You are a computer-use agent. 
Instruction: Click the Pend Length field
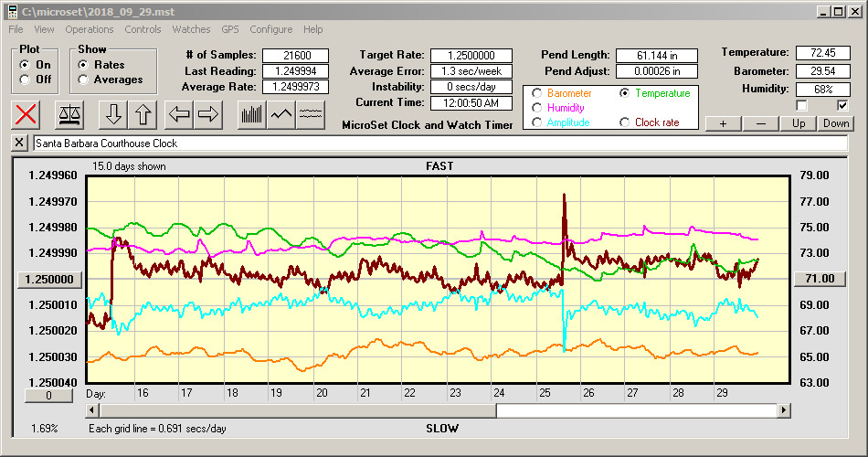657,56
